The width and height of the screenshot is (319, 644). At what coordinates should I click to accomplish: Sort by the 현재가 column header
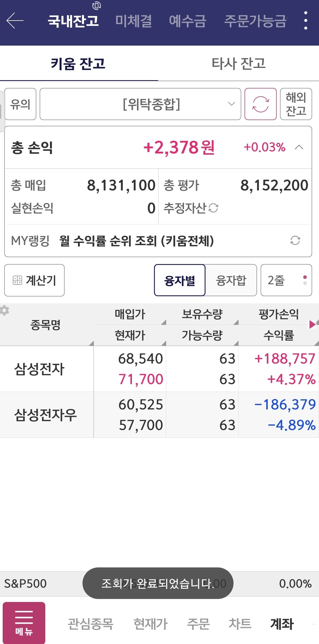click(x=130, y=335)
